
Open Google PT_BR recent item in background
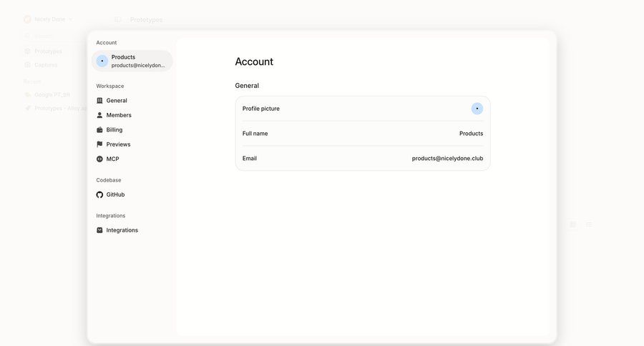point(52,95)
